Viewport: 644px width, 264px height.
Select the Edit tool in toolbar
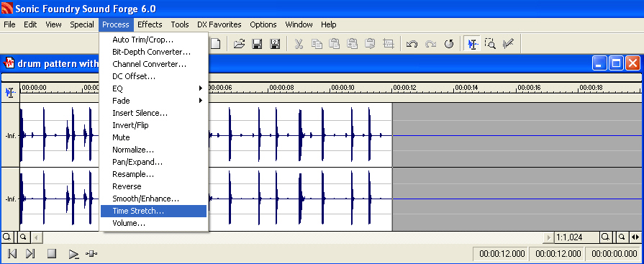pyautogui.click(x=473, y=44)
